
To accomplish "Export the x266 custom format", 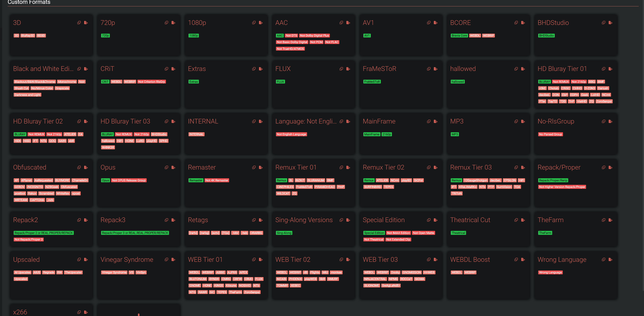I will [86, 312].
